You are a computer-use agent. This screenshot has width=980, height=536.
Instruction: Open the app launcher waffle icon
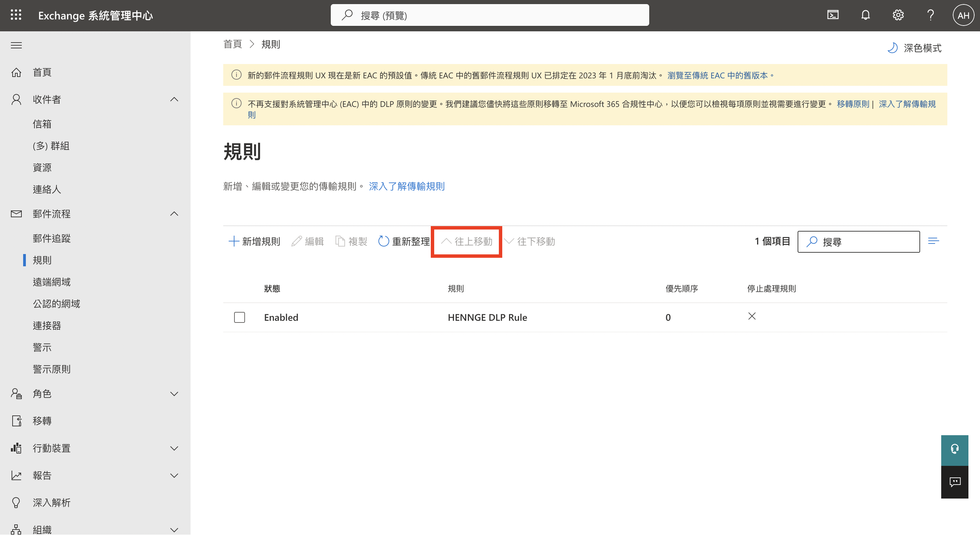coord(16,15)
